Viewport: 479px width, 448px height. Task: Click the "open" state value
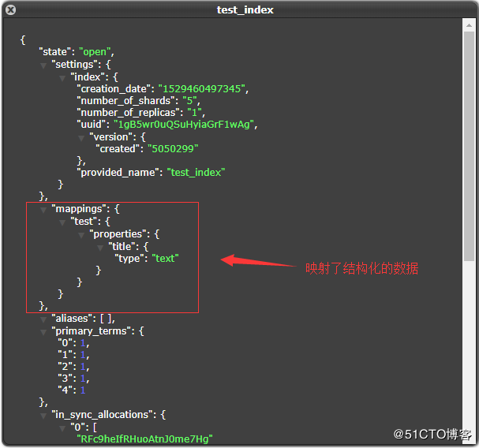(x=95, y=52)
